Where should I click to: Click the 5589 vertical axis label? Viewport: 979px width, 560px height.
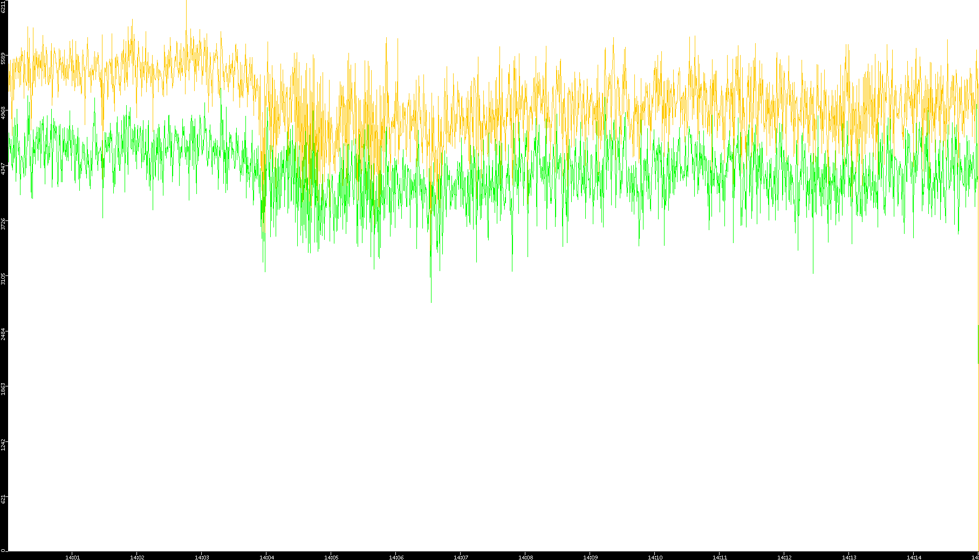point(4,58)
